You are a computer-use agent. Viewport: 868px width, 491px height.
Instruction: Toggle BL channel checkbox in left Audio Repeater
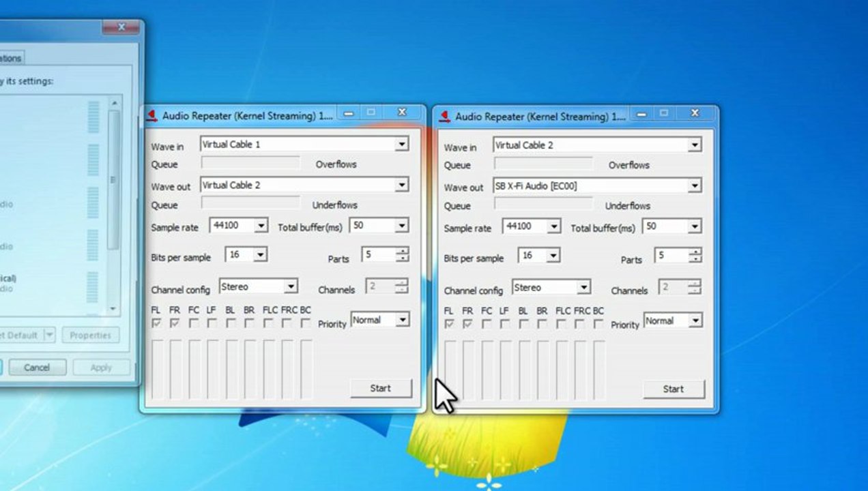pyautogui.click(x=231, y=323)
